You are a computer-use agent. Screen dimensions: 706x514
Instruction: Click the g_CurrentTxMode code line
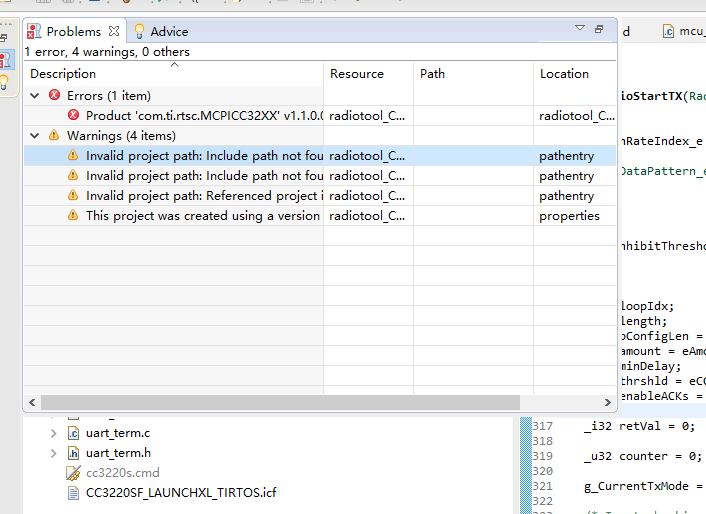pyautogui.click(x=643, y=486)
